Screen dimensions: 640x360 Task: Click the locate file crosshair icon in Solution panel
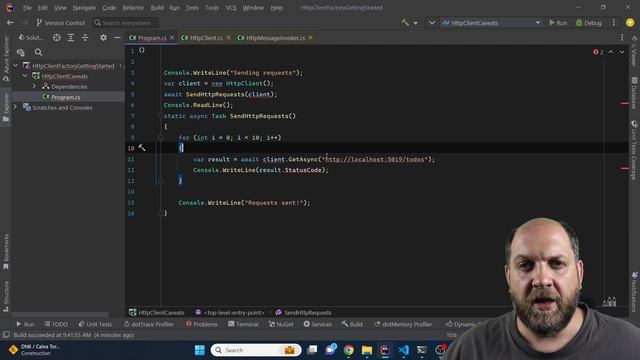57,38
